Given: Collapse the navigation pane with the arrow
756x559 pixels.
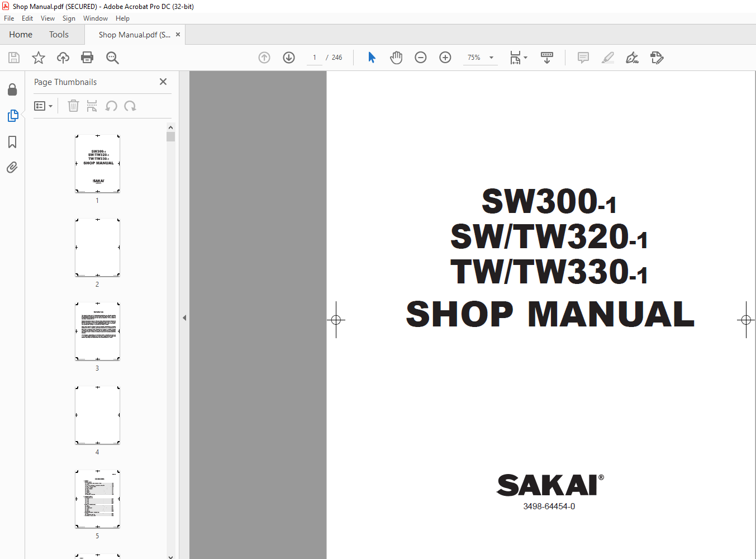Looking at the screenshot, I should pyautogui.click(x=184, y=318).
